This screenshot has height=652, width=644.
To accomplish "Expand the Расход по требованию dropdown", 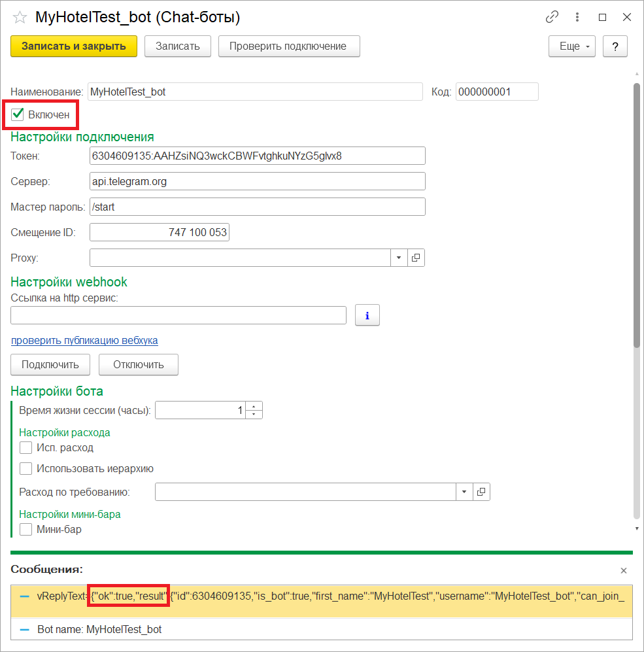I will (x=464, y=492).
